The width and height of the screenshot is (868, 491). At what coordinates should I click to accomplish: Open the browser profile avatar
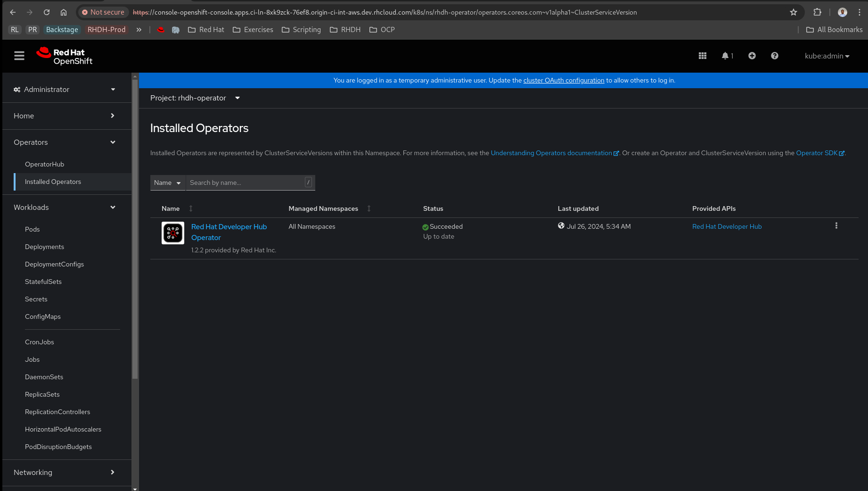pyautogui.click(x=843, y=12)
